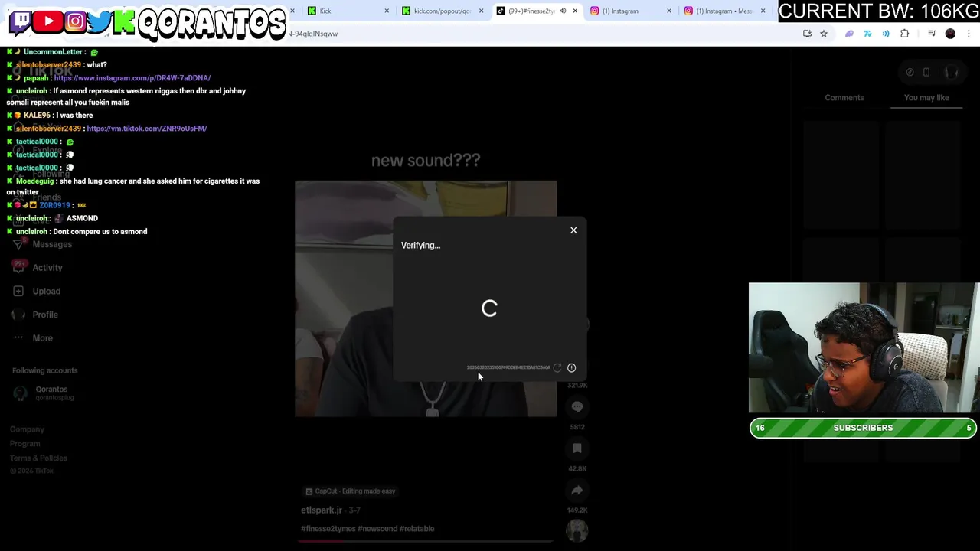Mute the TikTok tab via speaker icon
Screen dimensions: 980x551
coord(563,11)
